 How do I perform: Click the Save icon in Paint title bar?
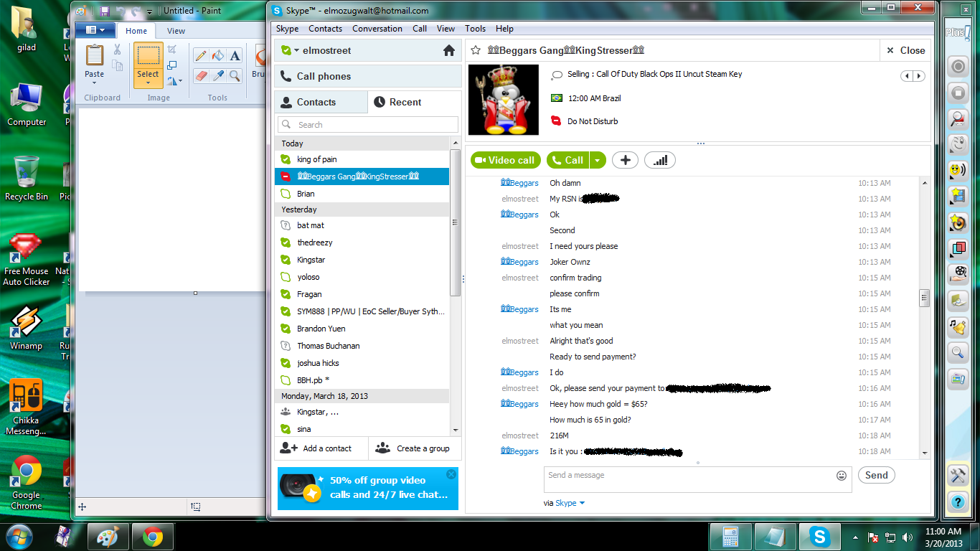pyautogui.click(x=105, y=11)
